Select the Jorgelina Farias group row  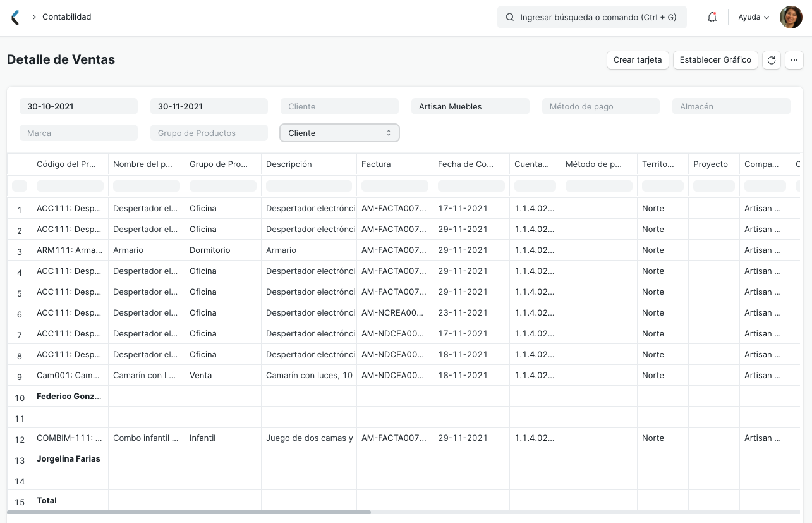68,458
